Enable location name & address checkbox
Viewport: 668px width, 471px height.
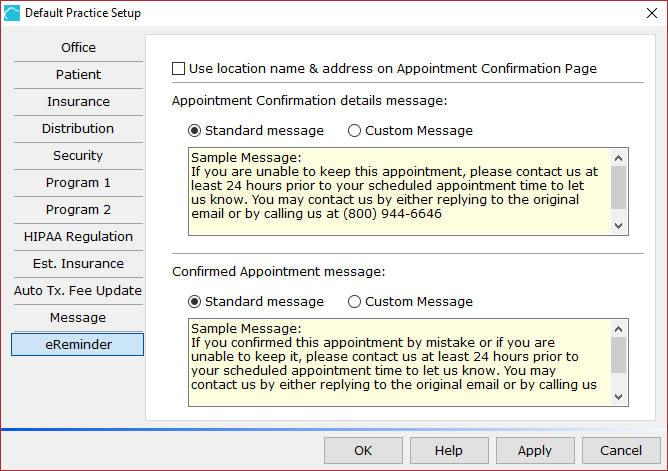point(179,69)
